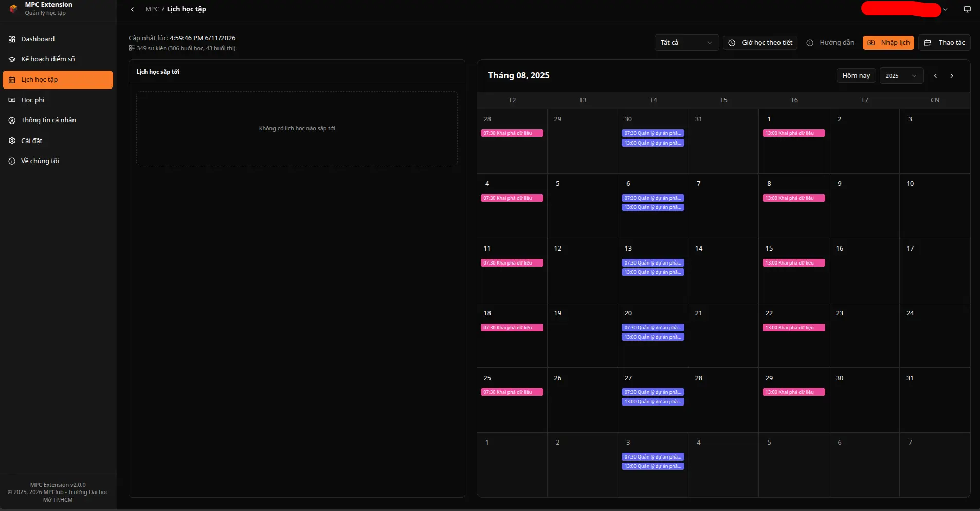The width and height of the screenshot is (980, 511).
Task: Jump to today with Hôm nay
Action: click(856, 76)
